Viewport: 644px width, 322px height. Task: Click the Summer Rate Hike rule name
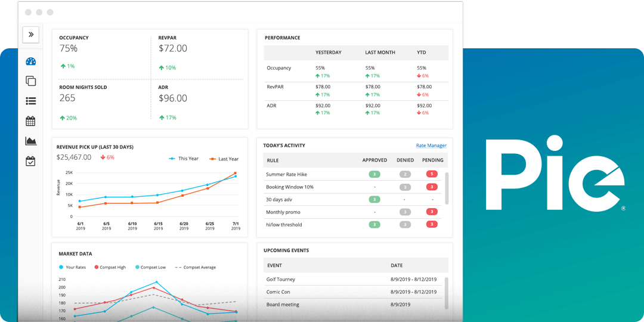(287, 174)
